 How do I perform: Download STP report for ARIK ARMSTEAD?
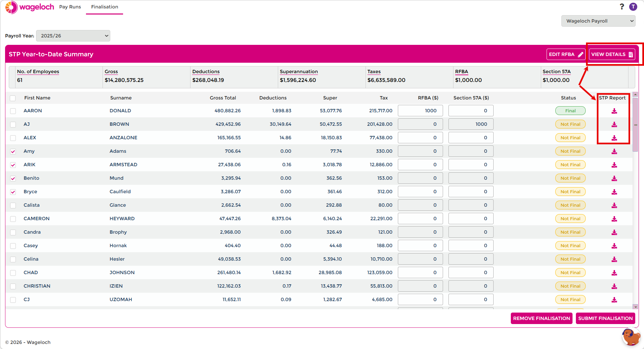[614, 165]
